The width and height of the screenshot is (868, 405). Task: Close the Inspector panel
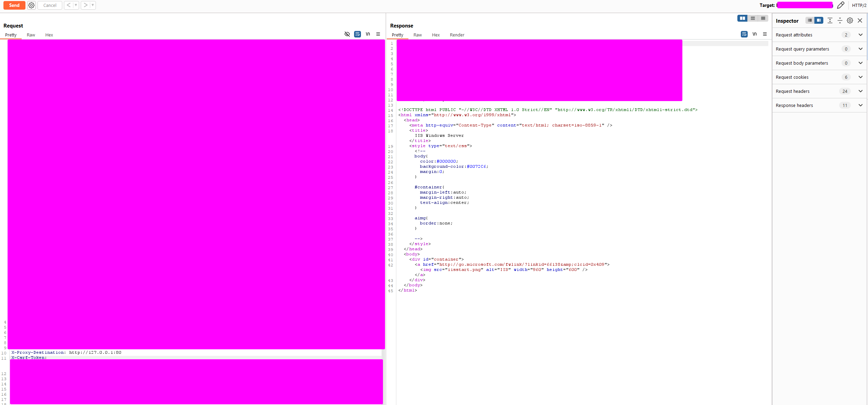coord(860,20)
